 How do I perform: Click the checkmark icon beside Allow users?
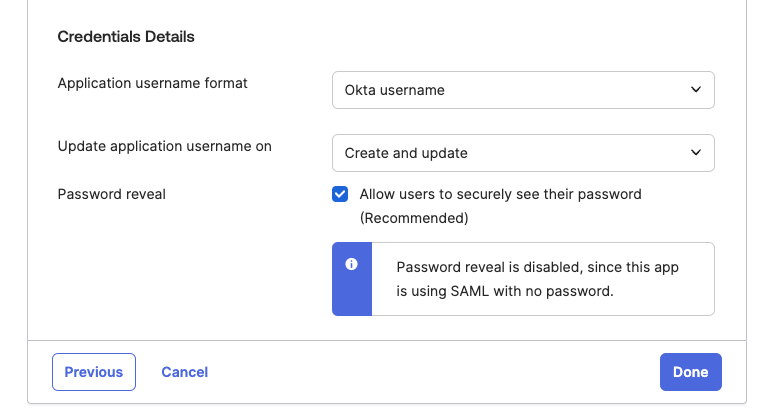point(340,194)
